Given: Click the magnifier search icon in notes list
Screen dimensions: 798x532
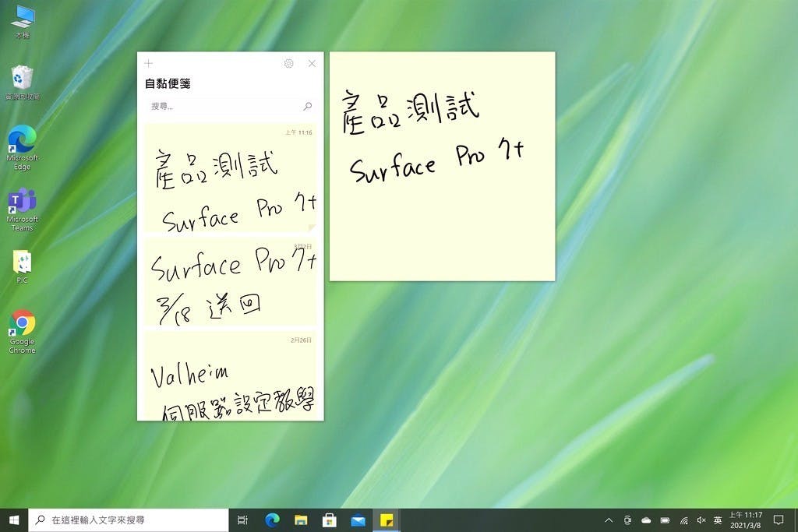Looking at the screenshot, I should coord(307,106).
